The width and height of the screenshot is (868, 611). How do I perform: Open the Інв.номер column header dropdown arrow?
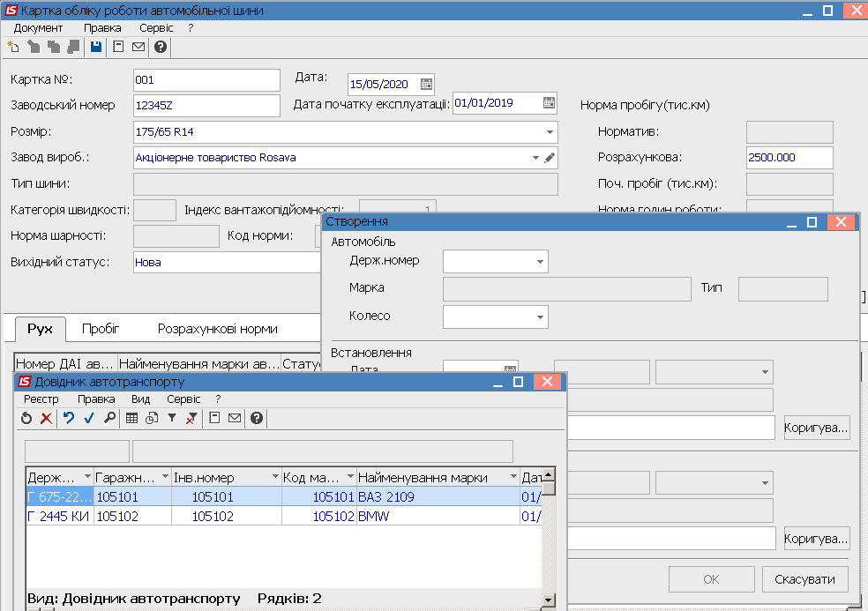point(275,476)
